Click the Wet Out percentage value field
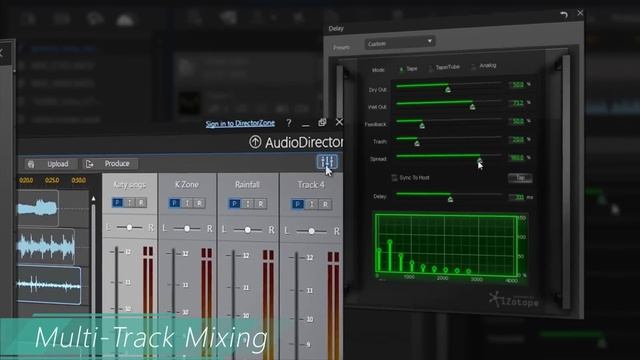This screenshot has width=640, height=360. click(x=517, y=103)
